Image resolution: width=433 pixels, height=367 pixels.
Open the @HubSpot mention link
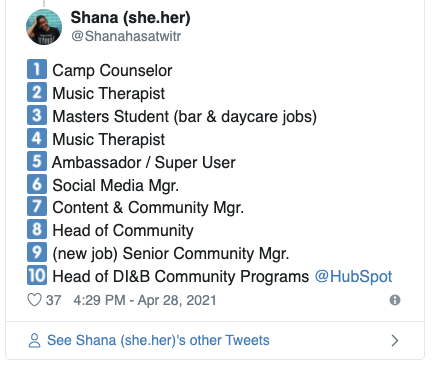tap(353, 277)
